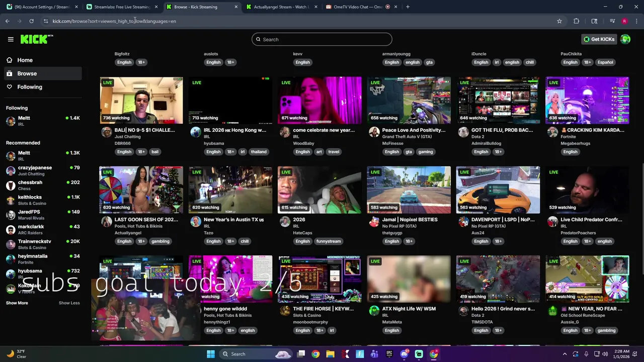
Task: Open Trainwreckstv recommended channel
Action: 43,244
